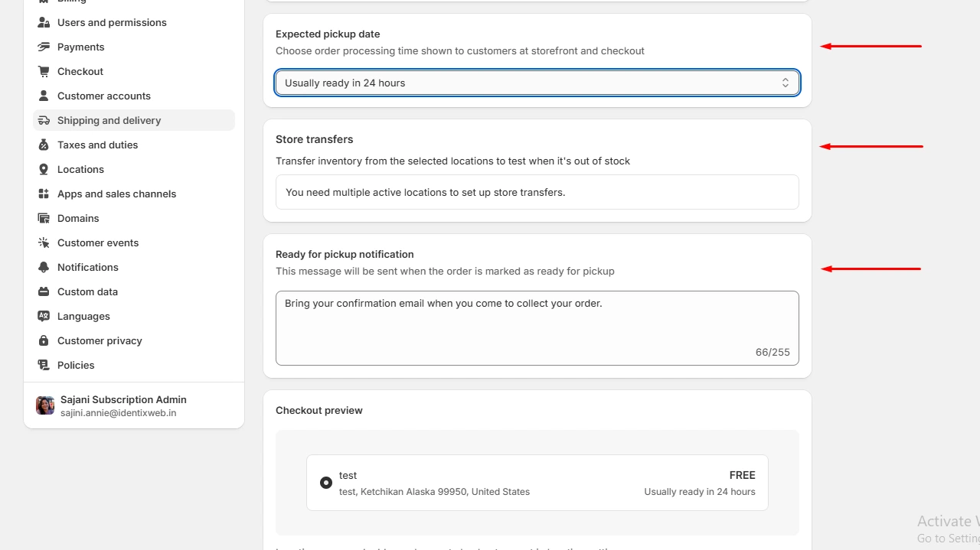Click the Locations pin icon
980x550 pixels.
tap(44, 169)
